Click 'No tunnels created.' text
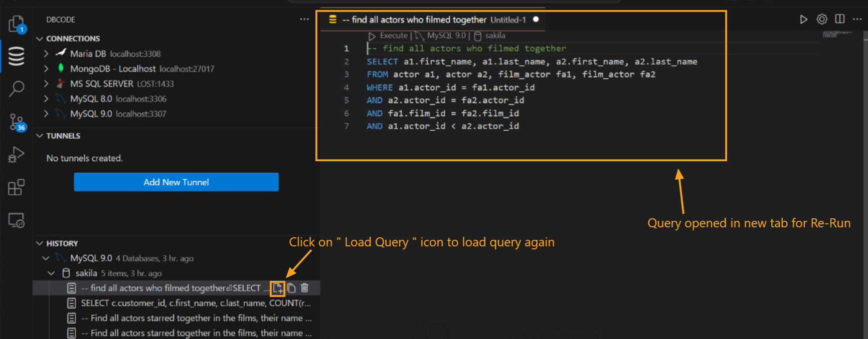868x339 pixels. click(x=85, y=158)
